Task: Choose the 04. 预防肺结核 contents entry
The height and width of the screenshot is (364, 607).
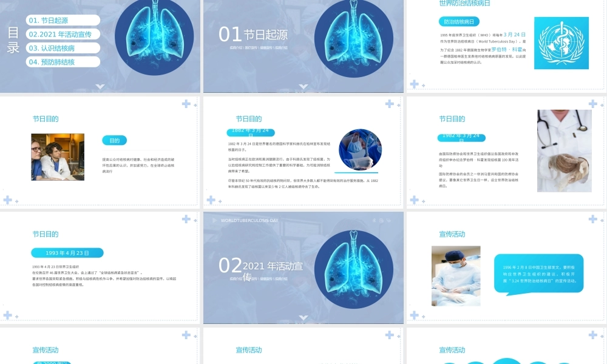Action: [63, 62]
